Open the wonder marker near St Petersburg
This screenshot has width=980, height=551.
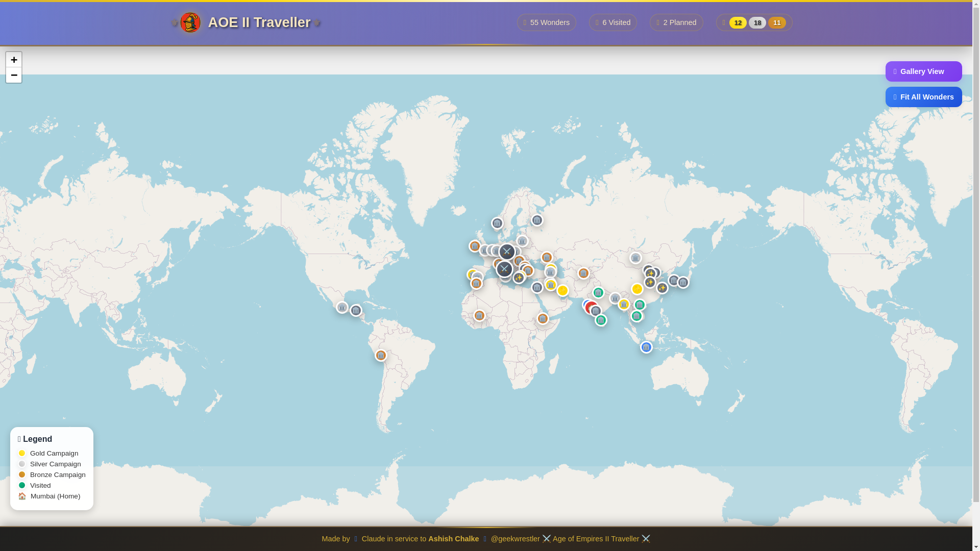537,220
